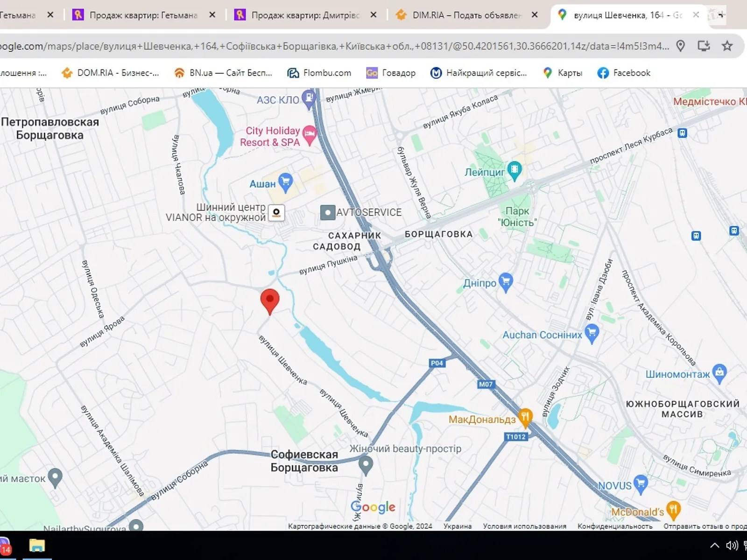Select the City Holiday Resort & SPA hotel pin

coord(310,136)
